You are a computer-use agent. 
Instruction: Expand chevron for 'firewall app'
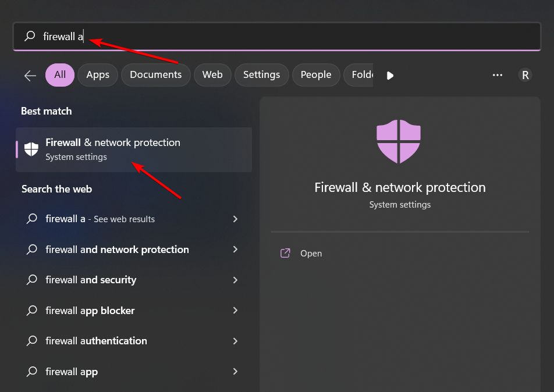(x=235, y=371)
